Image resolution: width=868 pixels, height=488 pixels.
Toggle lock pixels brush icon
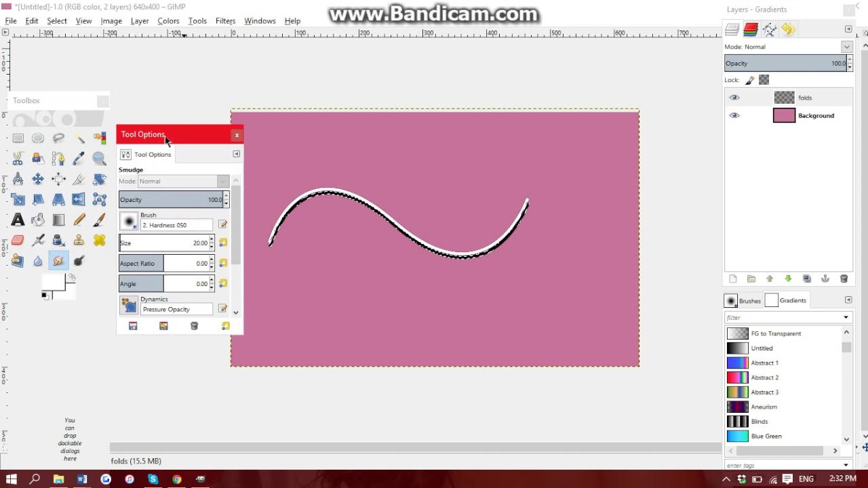pos(750,80)
